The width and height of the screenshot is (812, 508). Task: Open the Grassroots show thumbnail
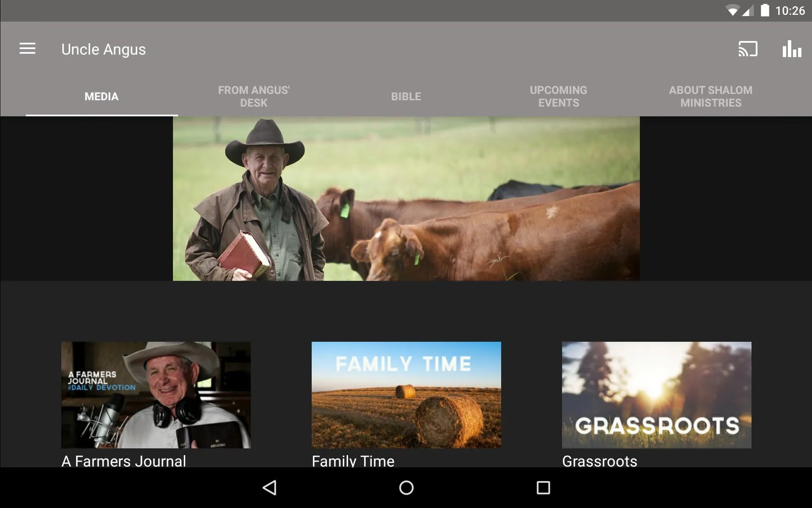[656, 395]
